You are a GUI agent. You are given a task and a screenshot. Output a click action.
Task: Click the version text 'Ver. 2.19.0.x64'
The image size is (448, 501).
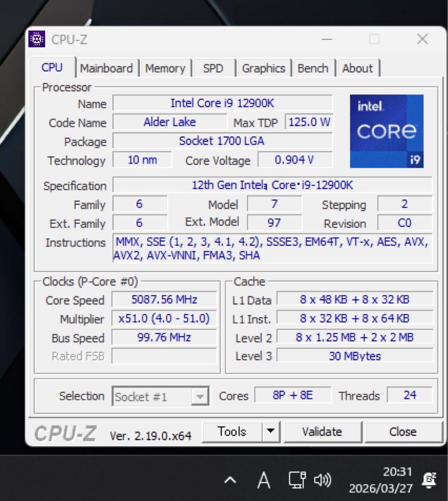[x=150, y=436]
